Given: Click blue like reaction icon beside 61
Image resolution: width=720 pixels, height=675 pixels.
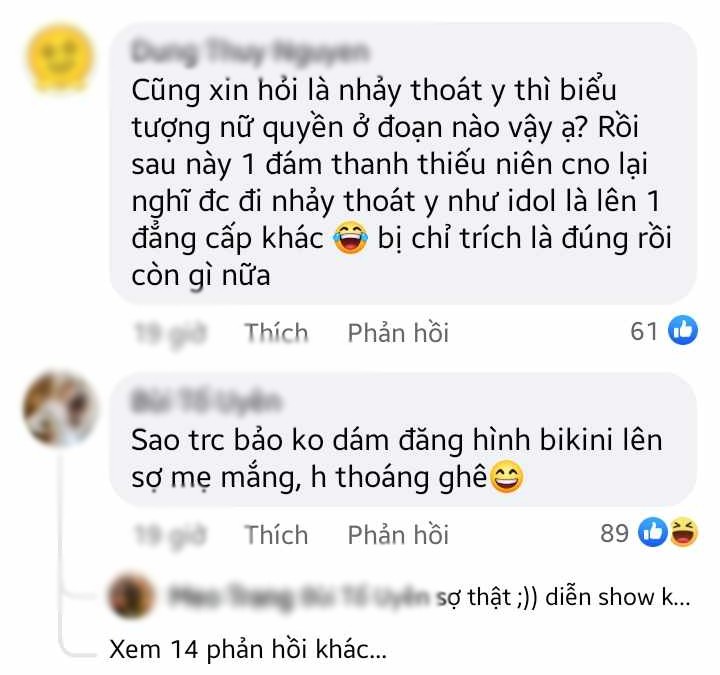Looking at the screenshot, I should pos(682,331).
